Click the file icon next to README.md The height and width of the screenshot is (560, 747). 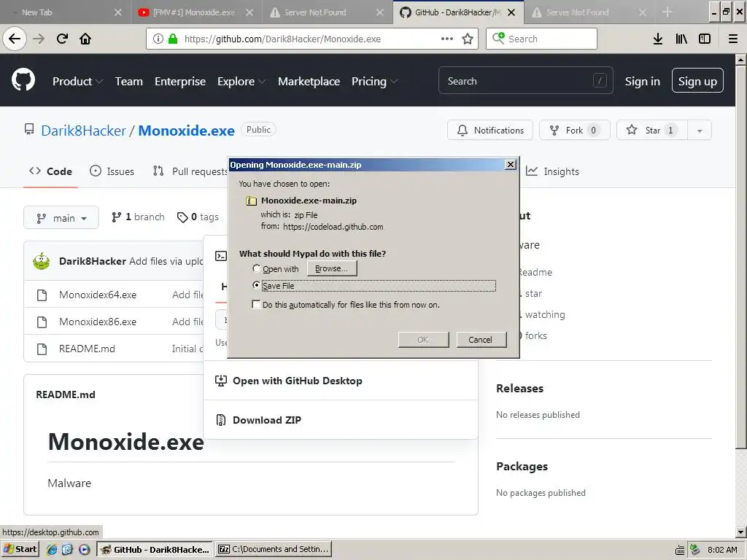pos(42,349)
